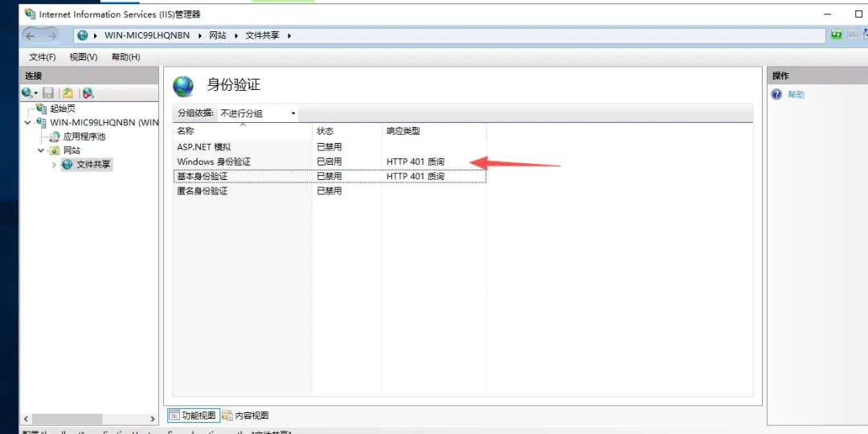Click the 已禁用 status of 匿名身份验证
The image size is (868, 434).
point(329,191)
